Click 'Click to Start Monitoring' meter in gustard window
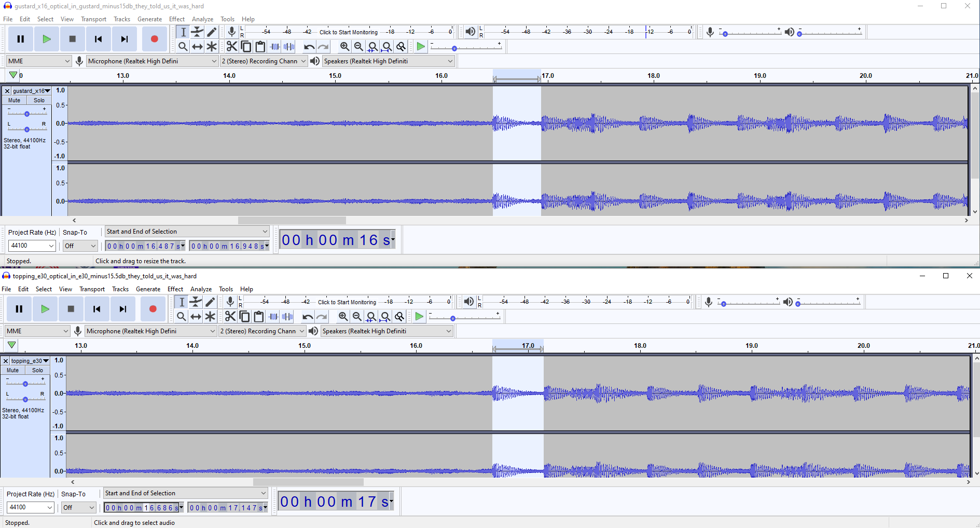Screen dimensions: 980x528 [x=349, y=32]
